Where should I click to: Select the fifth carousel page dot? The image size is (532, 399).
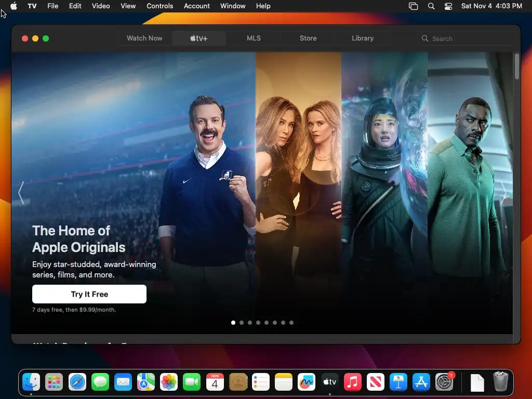[267, 323]
